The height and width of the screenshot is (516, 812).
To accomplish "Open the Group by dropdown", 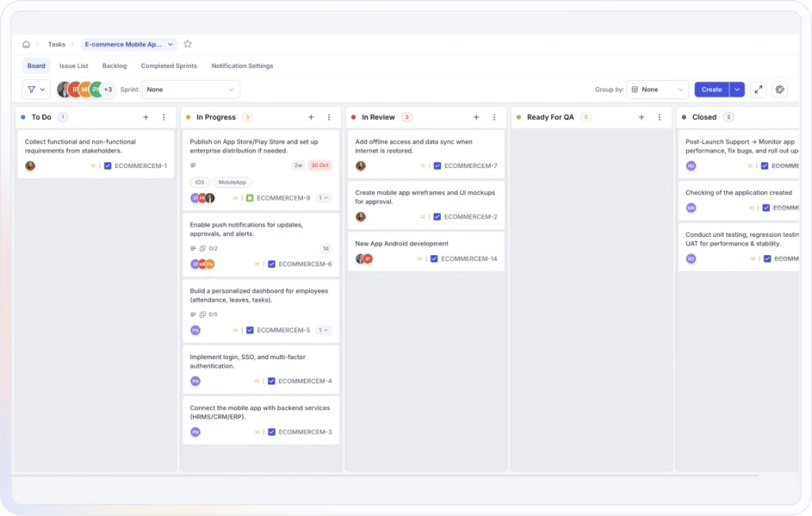I will [x=657, y=89].
